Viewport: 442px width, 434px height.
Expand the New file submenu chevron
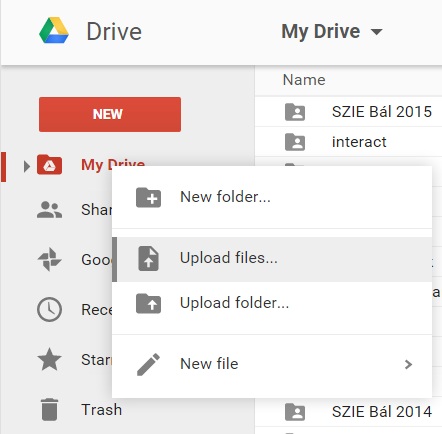click(408, 364)
